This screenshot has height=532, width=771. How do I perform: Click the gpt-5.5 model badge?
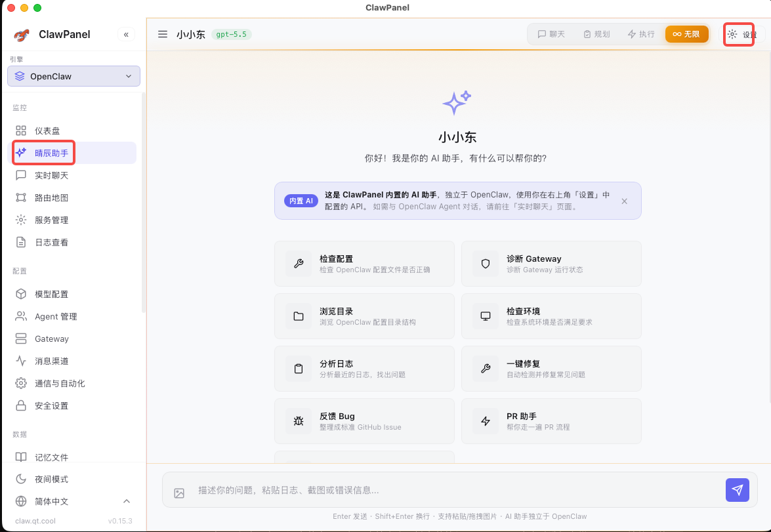[x=232, y=34]
